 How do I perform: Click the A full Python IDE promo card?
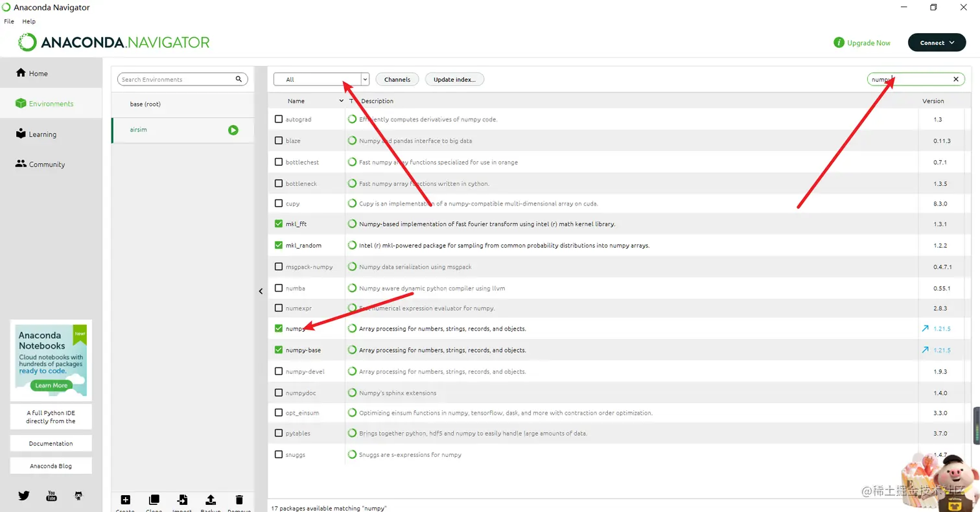51,416
